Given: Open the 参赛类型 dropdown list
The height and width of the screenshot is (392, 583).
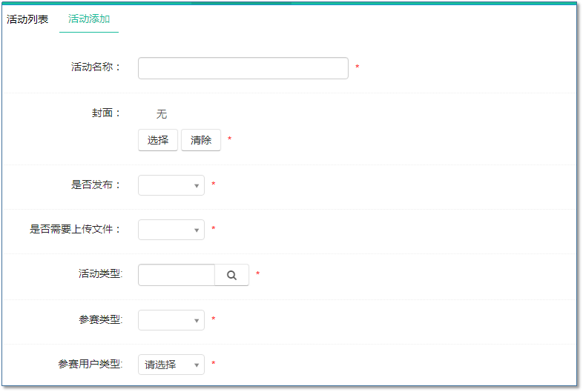Looking at the screenshot, I should (x=171, y=320).
